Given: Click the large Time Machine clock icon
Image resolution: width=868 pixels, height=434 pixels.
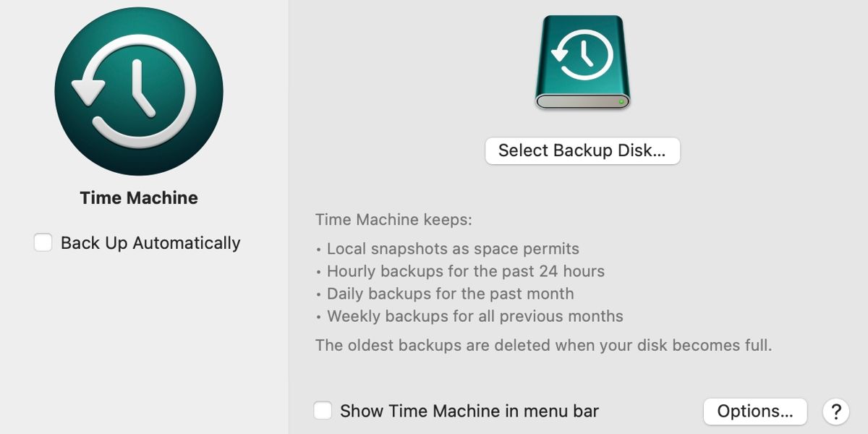Looking at the screenshot, I should click(137, 90).
